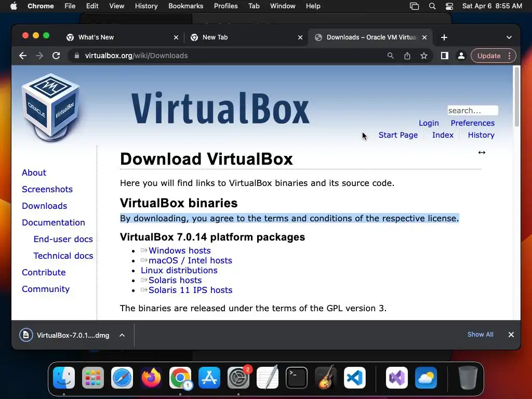This screenshot has width=532, height=399.
Task: Close the What's New tab
Action: 176,37
